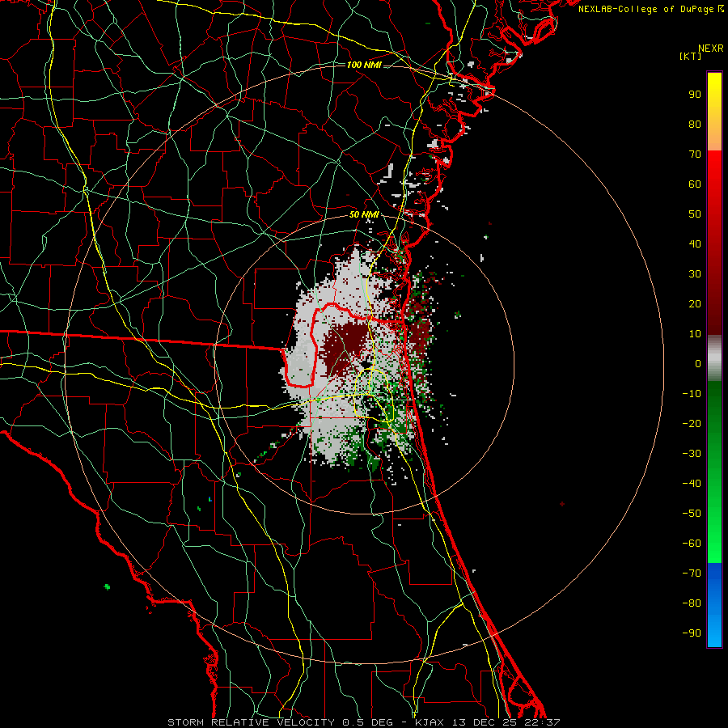Select the -50 scale label
Viewport: 728px width, 728px height.
692,513
